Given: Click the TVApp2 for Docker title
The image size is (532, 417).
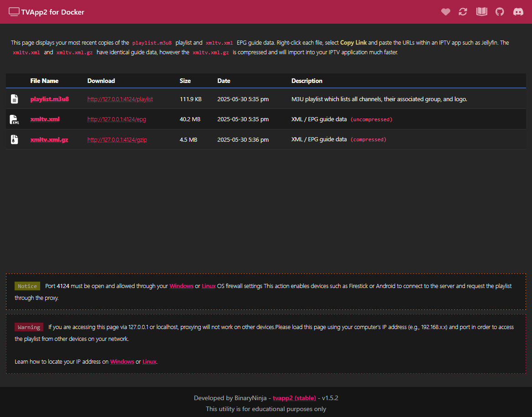Looking at the screenshot, I should 52,12.
